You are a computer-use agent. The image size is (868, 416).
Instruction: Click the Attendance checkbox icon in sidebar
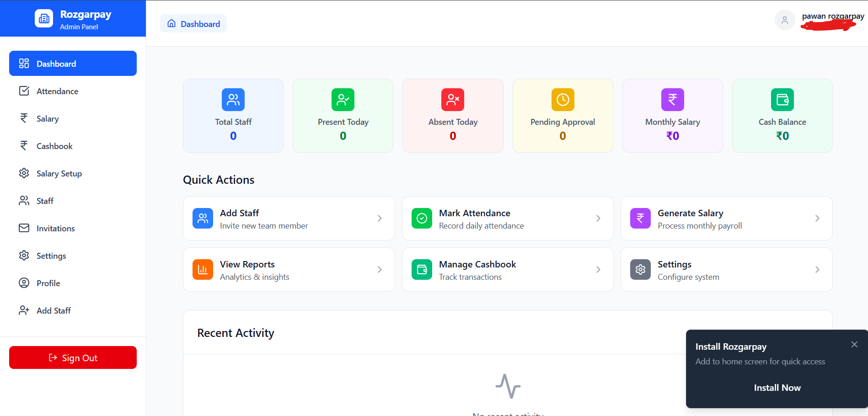pos(24,91)
